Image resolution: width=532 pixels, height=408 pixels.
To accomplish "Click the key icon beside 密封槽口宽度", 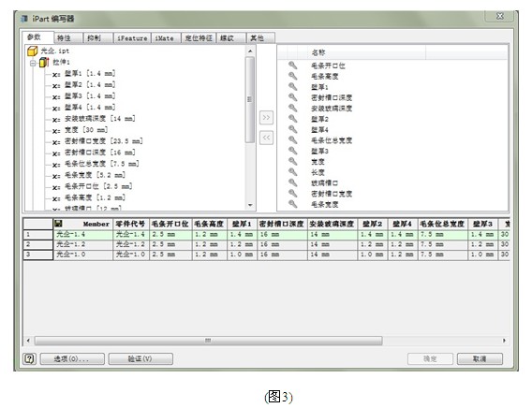I will [x=292, y=193].
